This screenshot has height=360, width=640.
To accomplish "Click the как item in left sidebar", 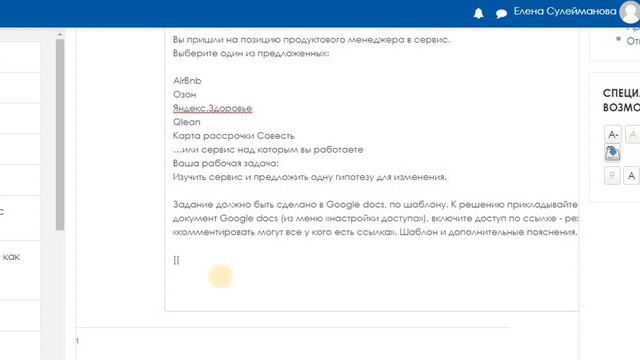I will (11, 257).
